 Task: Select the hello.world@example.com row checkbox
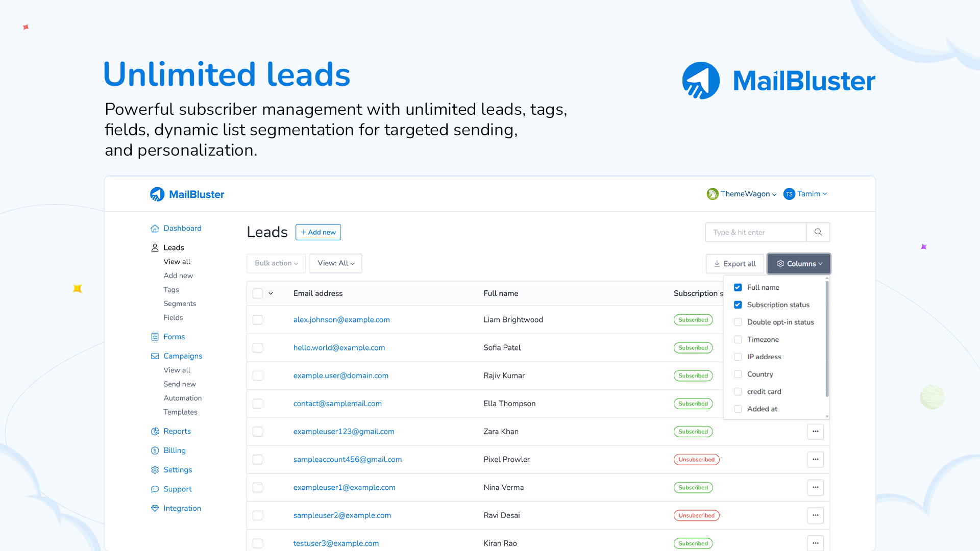pos(258,348)
